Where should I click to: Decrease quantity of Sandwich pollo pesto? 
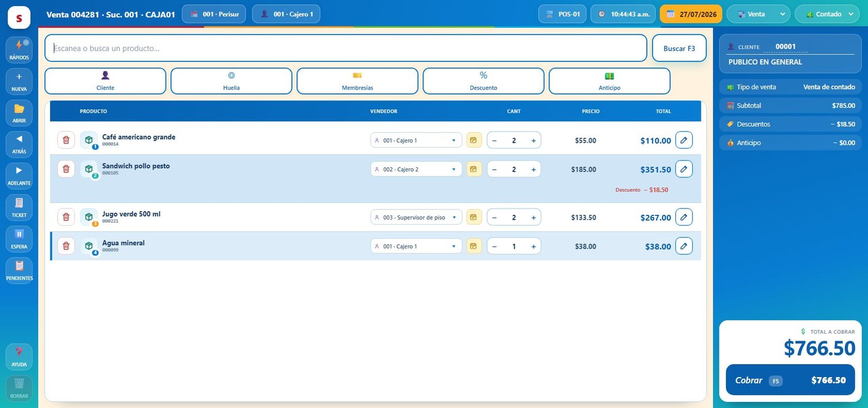(494, 169)
